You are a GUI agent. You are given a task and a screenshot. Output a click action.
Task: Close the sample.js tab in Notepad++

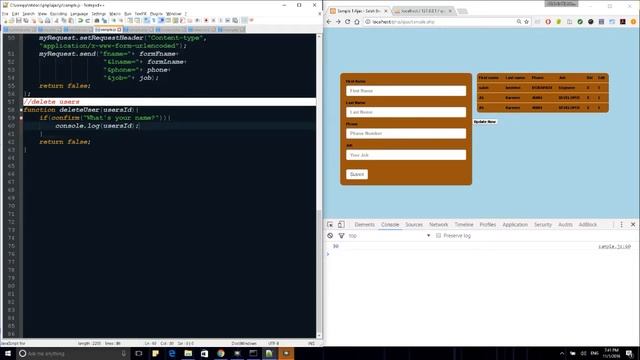click(119, 29)
